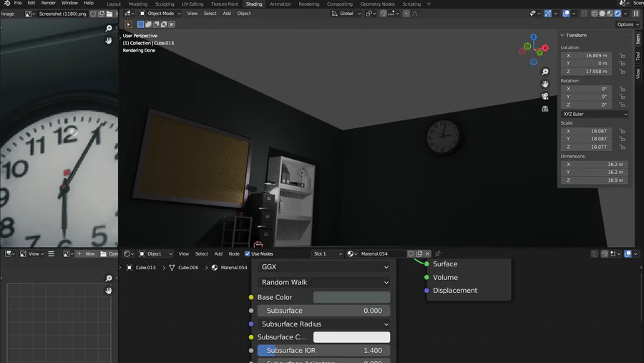Click zoom icon in the image editor

pos(109,28)
